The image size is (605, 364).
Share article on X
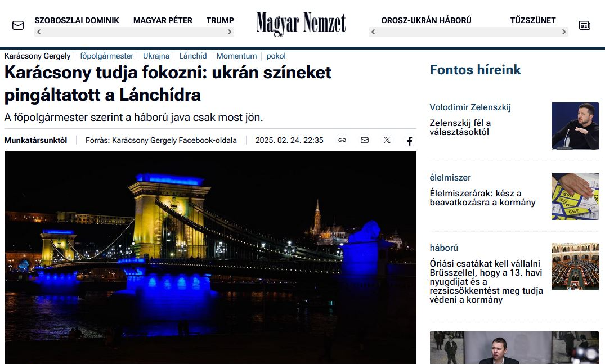(387, 140)
